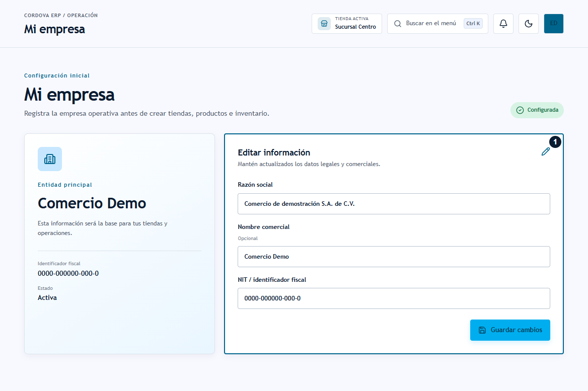Click the save disk icon on Guardar cambios
This screenshot has width=588, height=391.
pyautogui.click(x=482, y=330)
